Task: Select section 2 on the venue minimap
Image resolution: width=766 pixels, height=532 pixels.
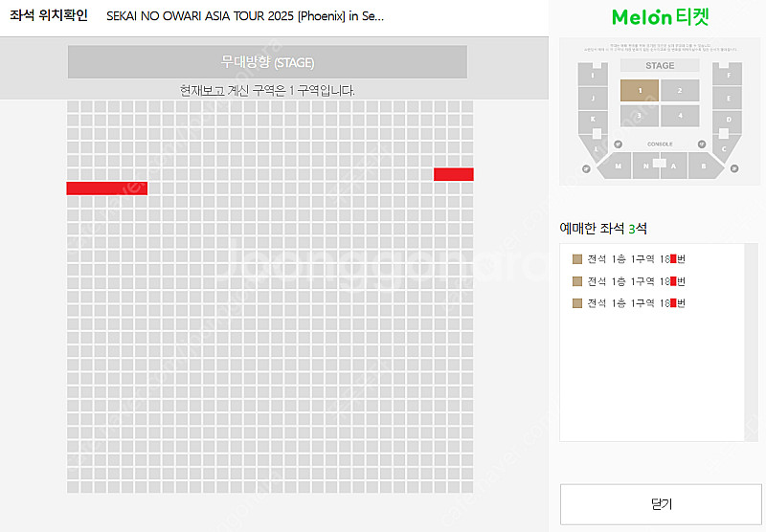Action: point(680,90)
